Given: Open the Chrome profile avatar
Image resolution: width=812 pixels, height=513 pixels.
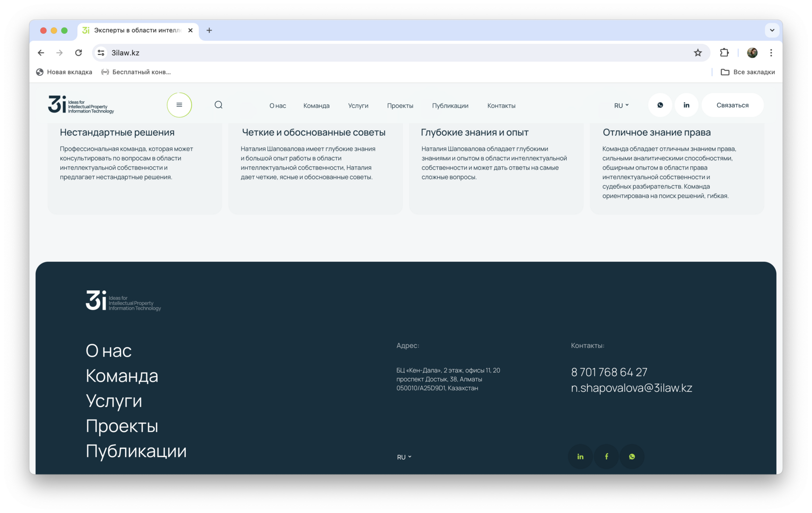Looking at the screenshot, I should point(752,53).
